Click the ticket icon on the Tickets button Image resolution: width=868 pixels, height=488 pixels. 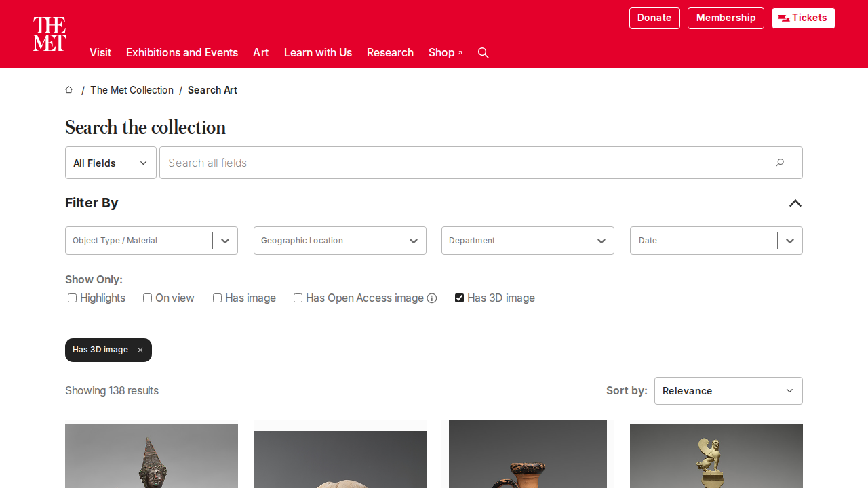784,18
